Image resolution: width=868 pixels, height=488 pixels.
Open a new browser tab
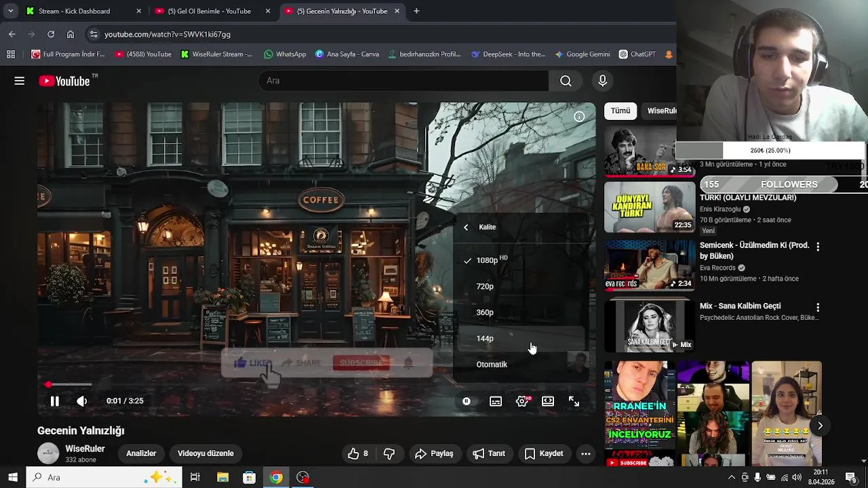[416, 11]
